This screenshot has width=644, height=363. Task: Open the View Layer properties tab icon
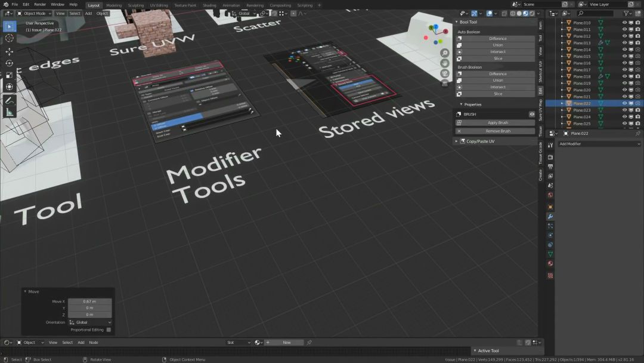click(x=550, y=176)
